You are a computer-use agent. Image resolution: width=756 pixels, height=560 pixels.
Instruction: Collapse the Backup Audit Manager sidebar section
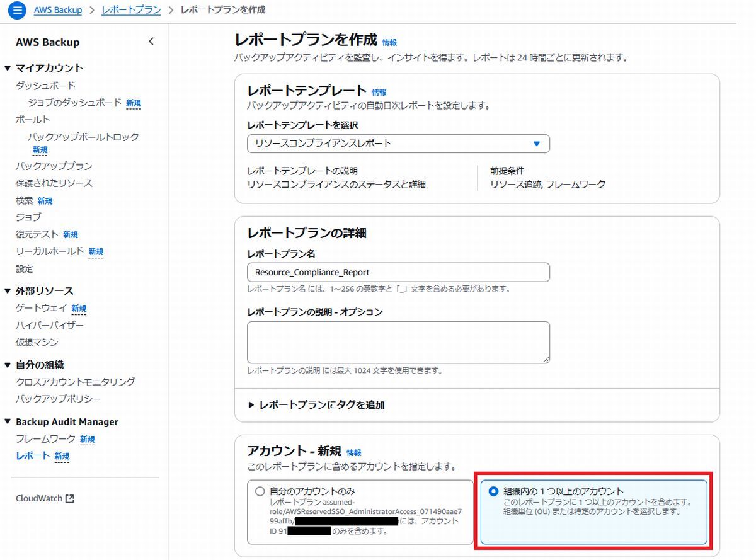8,422
